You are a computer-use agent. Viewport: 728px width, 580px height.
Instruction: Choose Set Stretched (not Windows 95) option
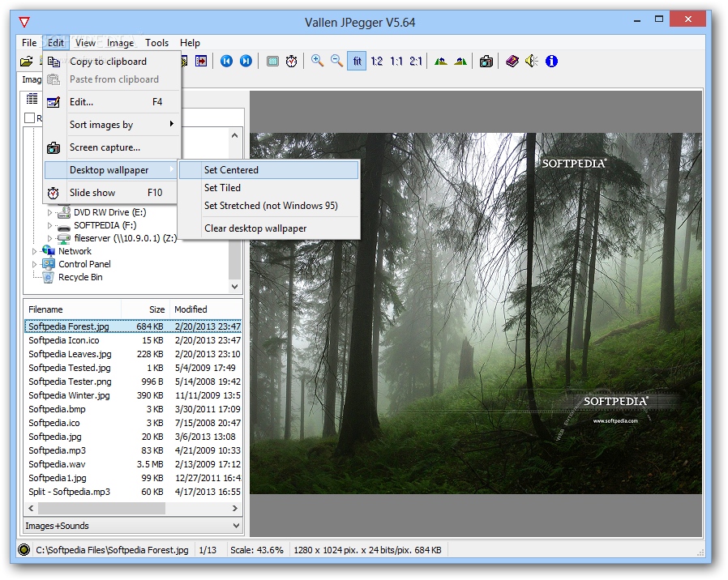pos(269,206)
